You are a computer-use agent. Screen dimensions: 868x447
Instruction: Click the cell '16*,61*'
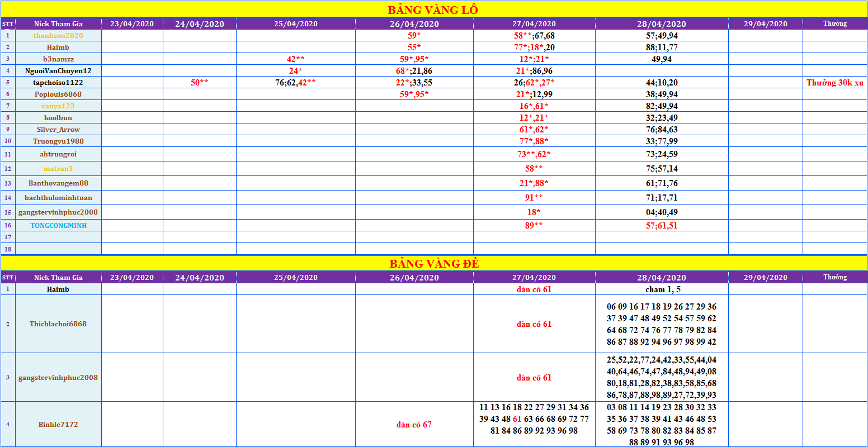pos(534,106)
